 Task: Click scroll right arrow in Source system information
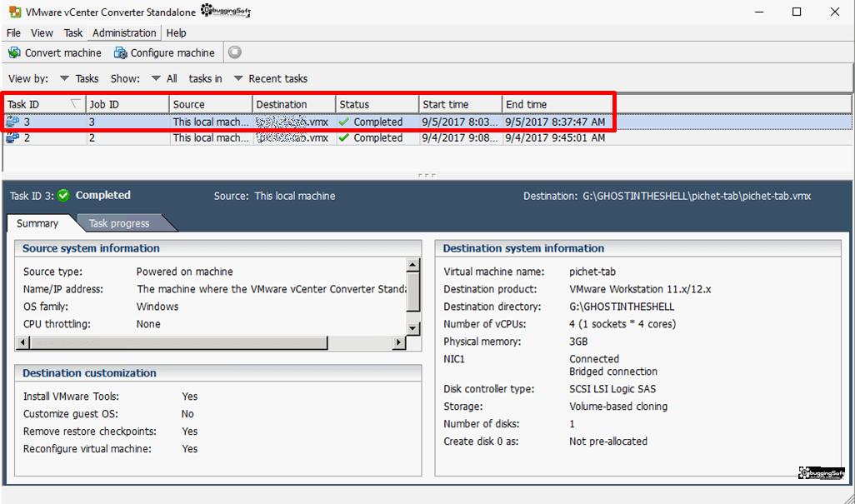(x=399, y=342)
